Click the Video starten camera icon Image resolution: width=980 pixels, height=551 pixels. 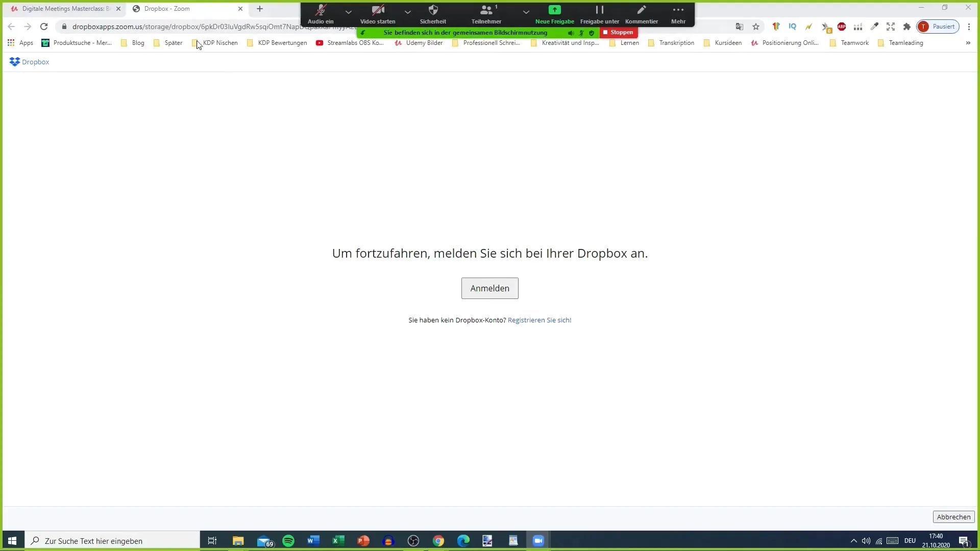(378, 9)
